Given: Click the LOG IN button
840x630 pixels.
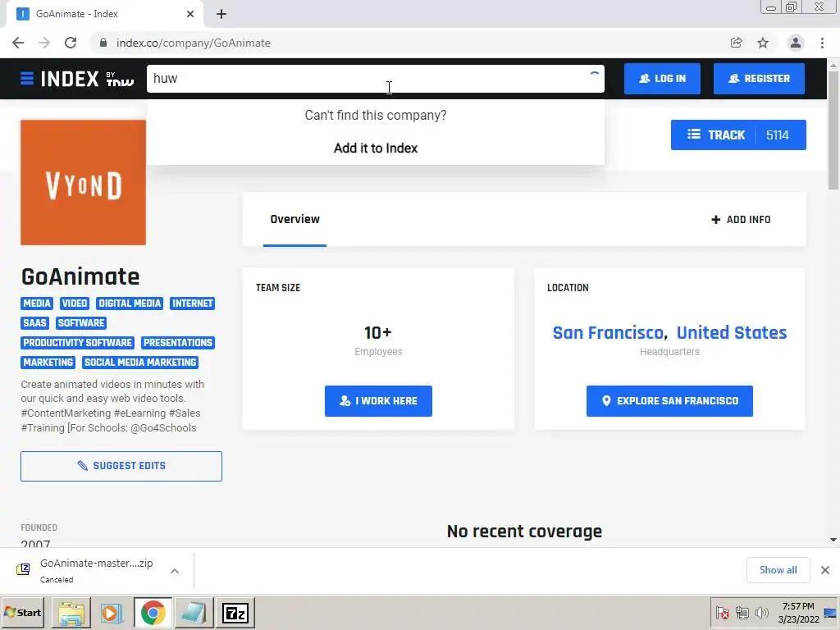Looking at the screenshot, I should tap(662, 79).
